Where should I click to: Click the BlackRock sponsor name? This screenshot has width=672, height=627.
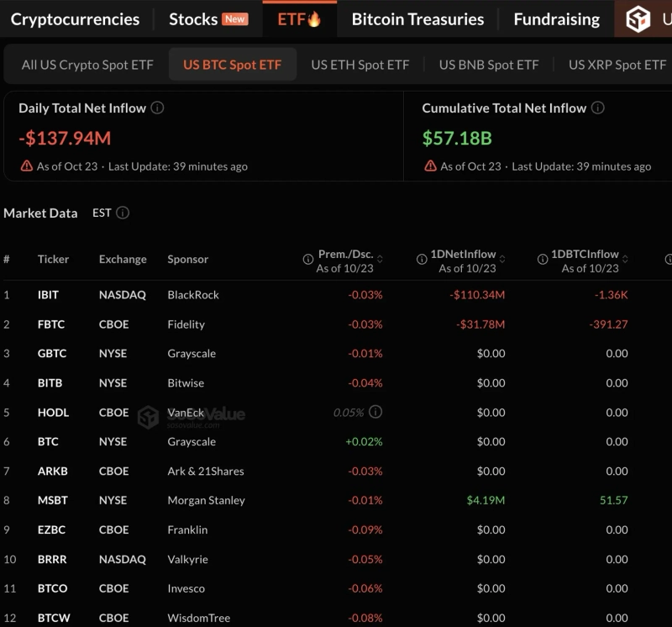tap(193, 295)
